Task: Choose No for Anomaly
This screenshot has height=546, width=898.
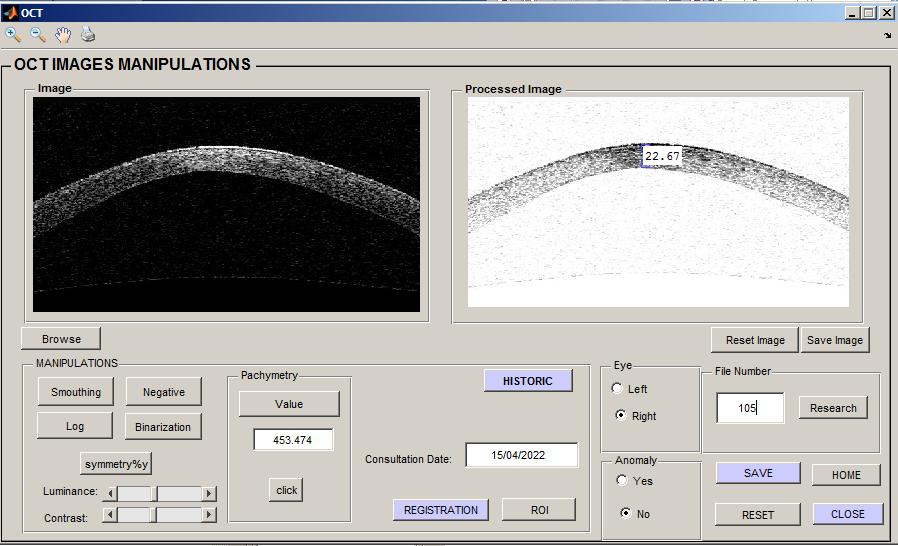Action: coord(626,514)
